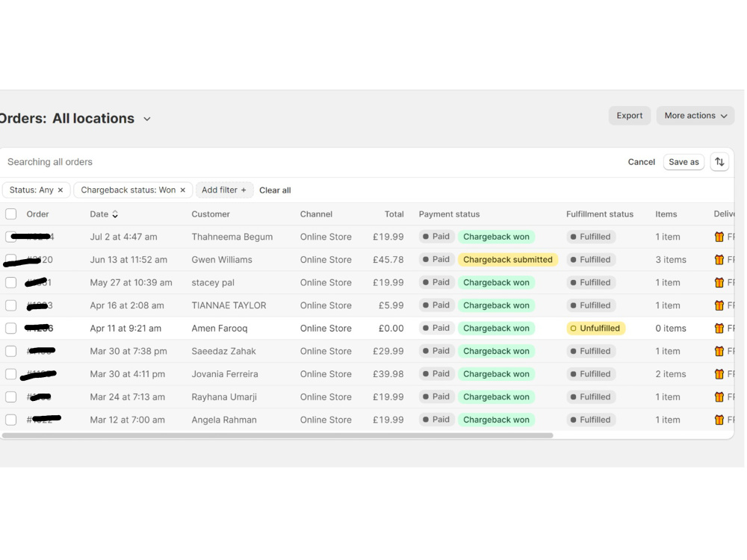Click the Clear all filters link
The width and height of the screenshot is (747, 560).
[275, 190]
